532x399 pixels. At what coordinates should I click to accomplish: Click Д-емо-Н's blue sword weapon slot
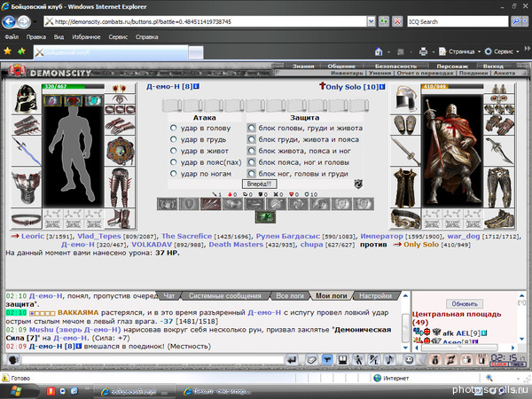[x=27, y=151]
